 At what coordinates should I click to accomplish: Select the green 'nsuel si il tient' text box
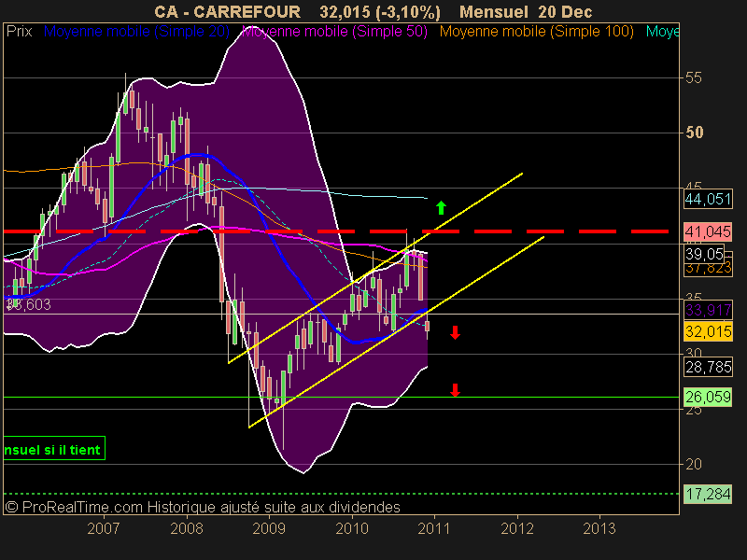(x=54, y=449)
